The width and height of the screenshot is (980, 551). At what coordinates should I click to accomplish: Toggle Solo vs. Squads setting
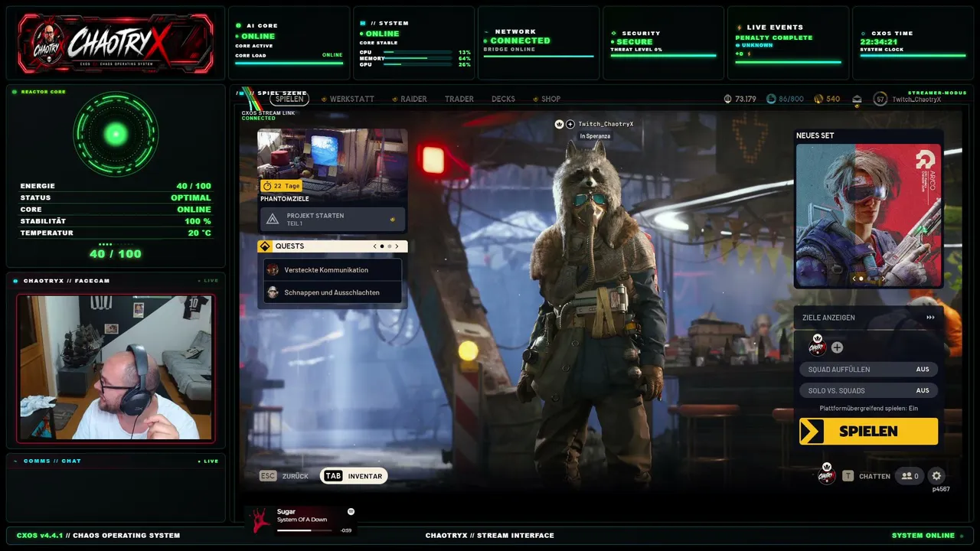pos(868,391)
